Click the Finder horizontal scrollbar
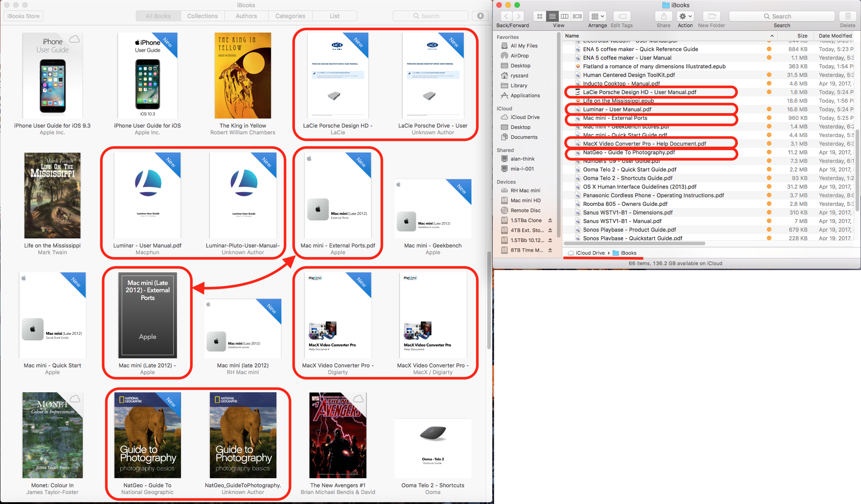Viewport: 861px width, 504px height. (635, 243)
